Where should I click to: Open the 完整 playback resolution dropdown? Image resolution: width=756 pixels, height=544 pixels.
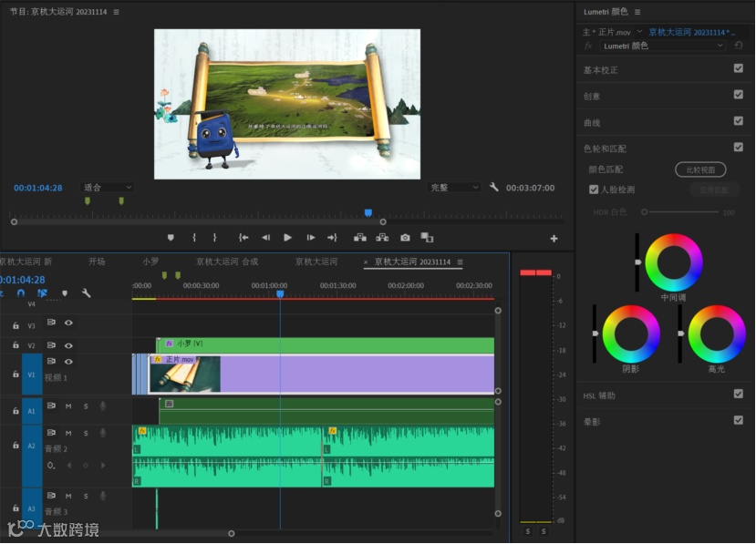tap(454, 188)
